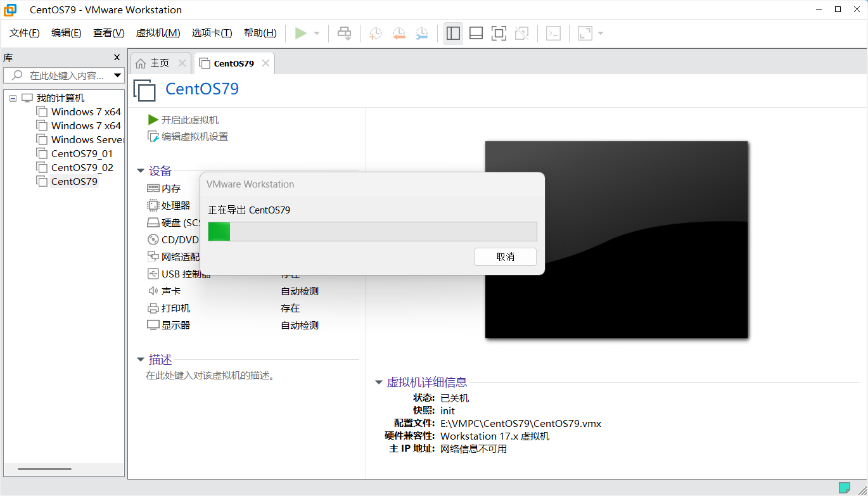The height and width of the screenshot is (496, 868).
Task: Select CentOS79 in the library tree
Action: point(67,182)
